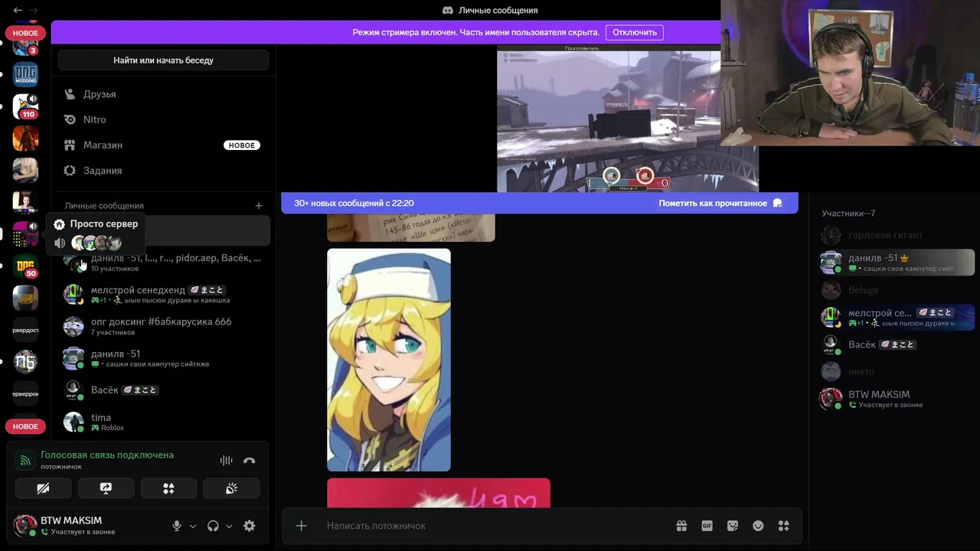This screenshot has width=980, height=551.
Task: Start an activity from voice panel
Action: tap(168, 488)
